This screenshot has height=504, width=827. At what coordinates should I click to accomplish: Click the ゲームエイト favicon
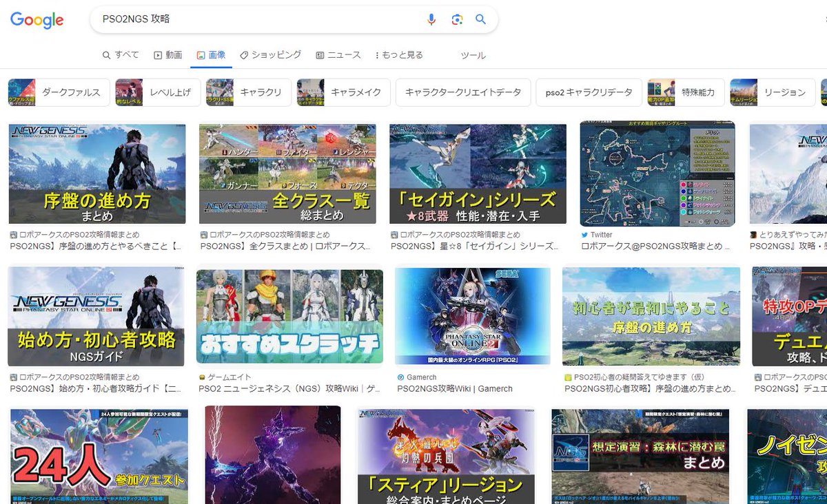pyautogui.click(x=202, y=377)
